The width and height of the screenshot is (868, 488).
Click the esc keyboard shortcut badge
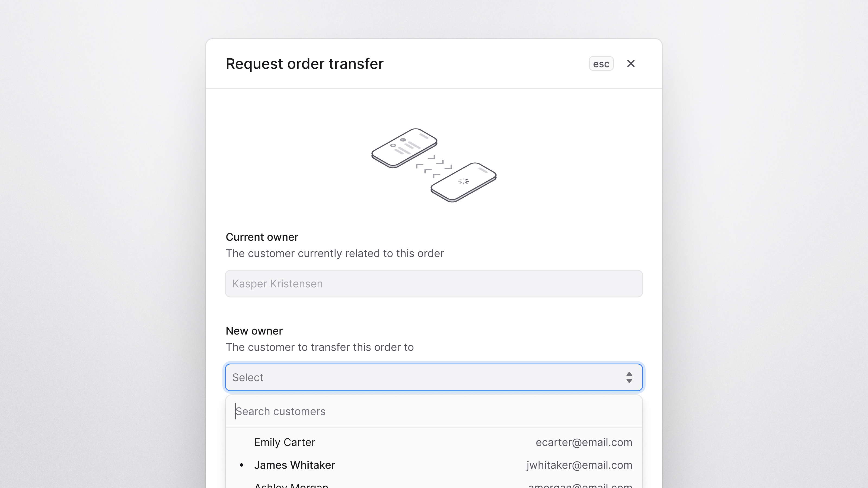[x=601, y=64]
